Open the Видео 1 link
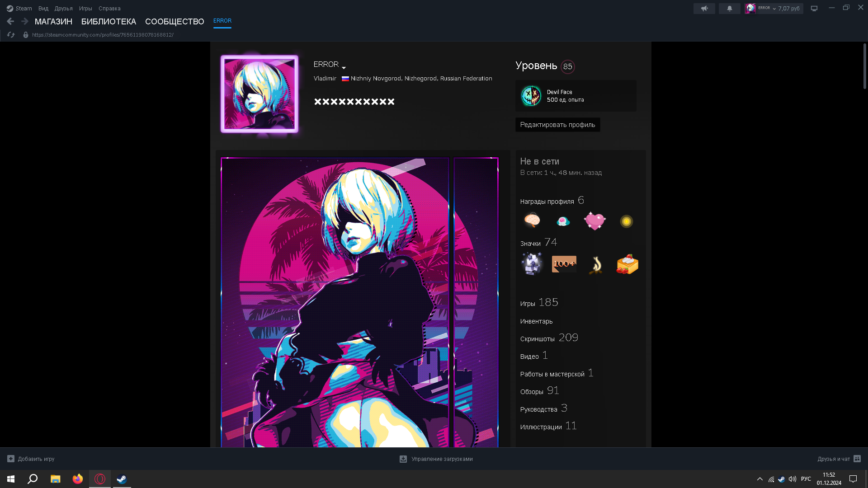 tap(534, 356)
